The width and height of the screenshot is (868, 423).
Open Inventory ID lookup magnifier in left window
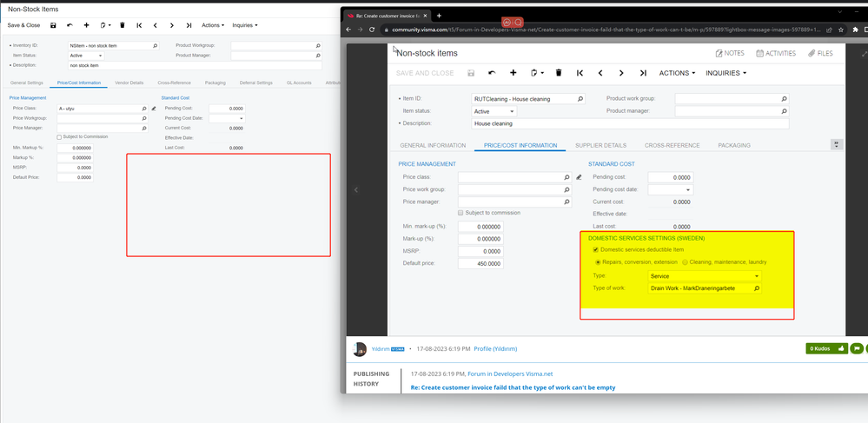click(x=155, y=46)
